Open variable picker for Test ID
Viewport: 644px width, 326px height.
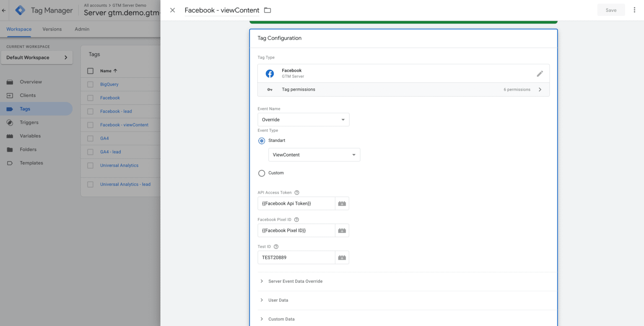pos(342,258)
